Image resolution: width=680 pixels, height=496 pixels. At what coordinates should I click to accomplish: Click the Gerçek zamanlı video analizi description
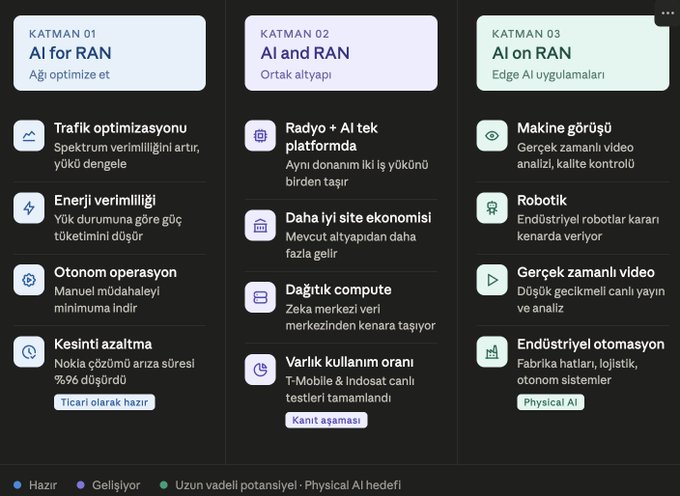(575, 156)
